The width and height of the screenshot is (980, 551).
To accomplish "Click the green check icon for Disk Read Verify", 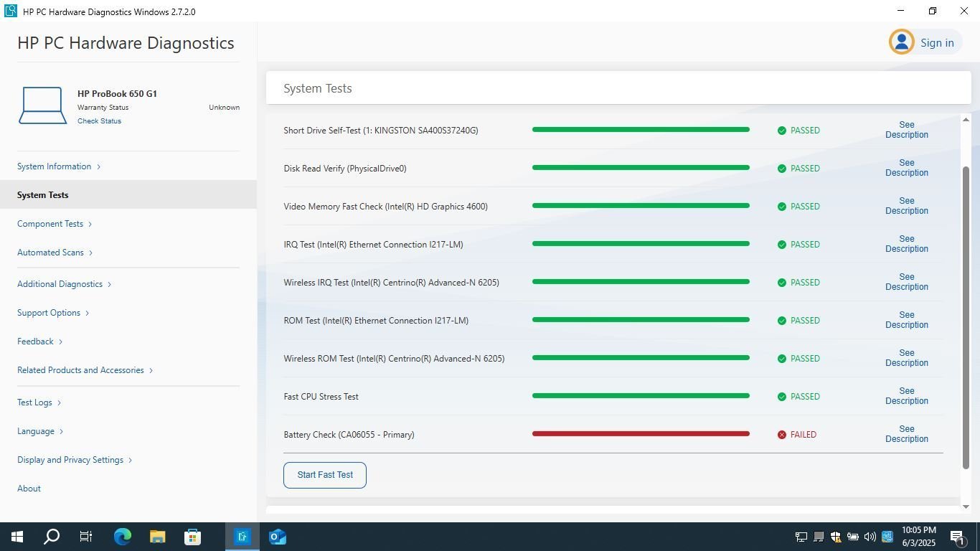I will (x=782, y=169).
